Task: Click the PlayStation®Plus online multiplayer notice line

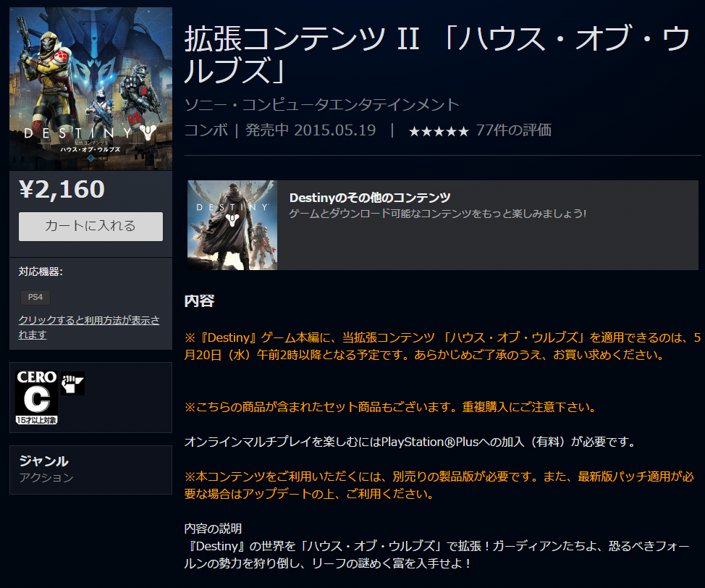Action: [410, 442]
